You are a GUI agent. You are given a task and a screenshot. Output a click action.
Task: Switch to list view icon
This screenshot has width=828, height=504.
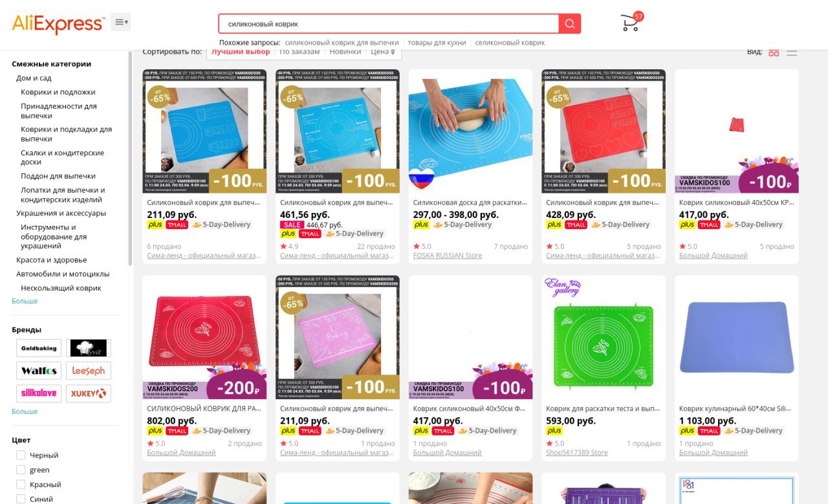792,52
